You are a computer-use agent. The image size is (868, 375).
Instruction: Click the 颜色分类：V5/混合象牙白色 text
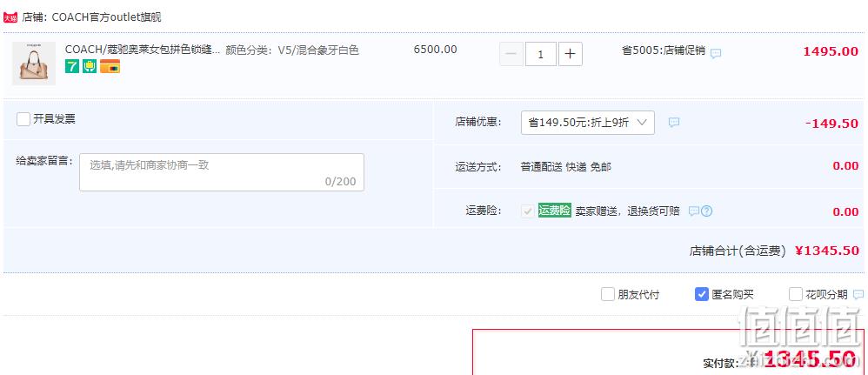pyautogui.click(x=292, y=50)
